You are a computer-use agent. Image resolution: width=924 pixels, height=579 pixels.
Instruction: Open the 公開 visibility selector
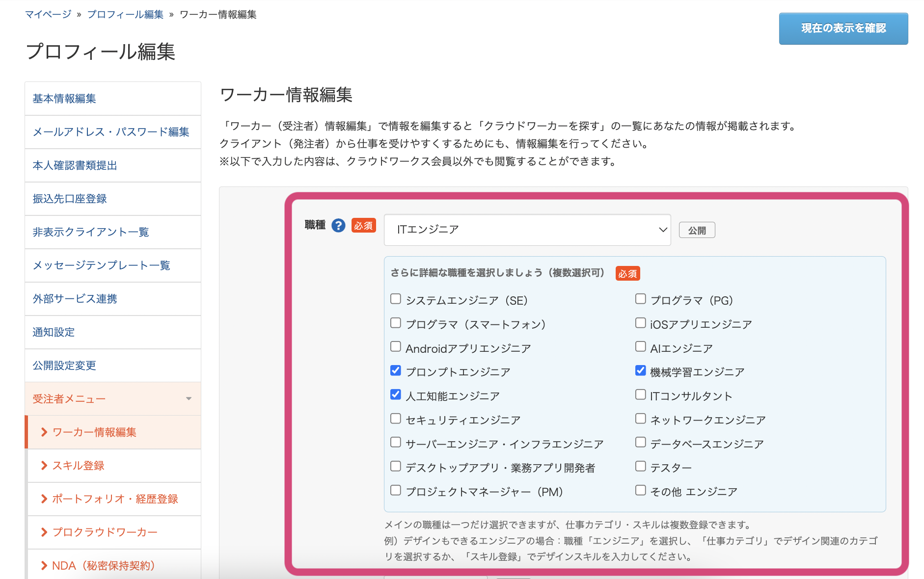pyautogui.click(x=697, y=230)
